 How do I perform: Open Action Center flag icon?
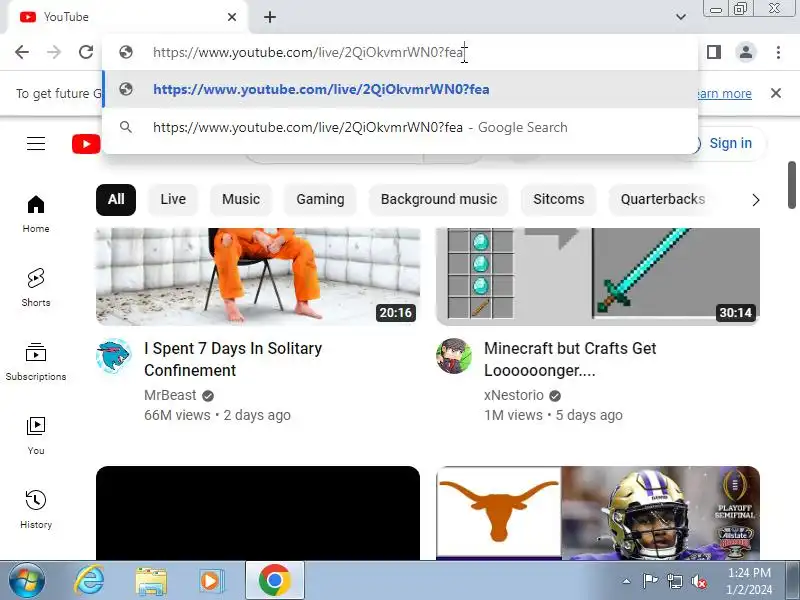649,581
